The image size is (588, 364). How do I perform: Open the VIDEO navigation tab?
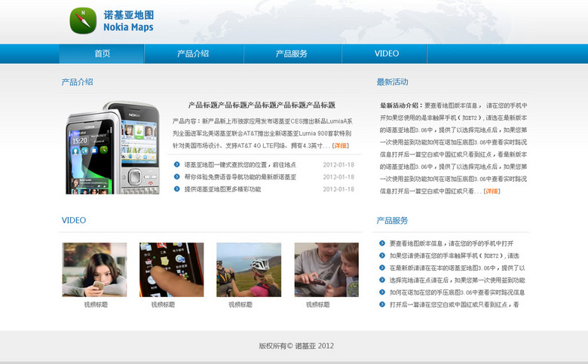coord(386,54)
